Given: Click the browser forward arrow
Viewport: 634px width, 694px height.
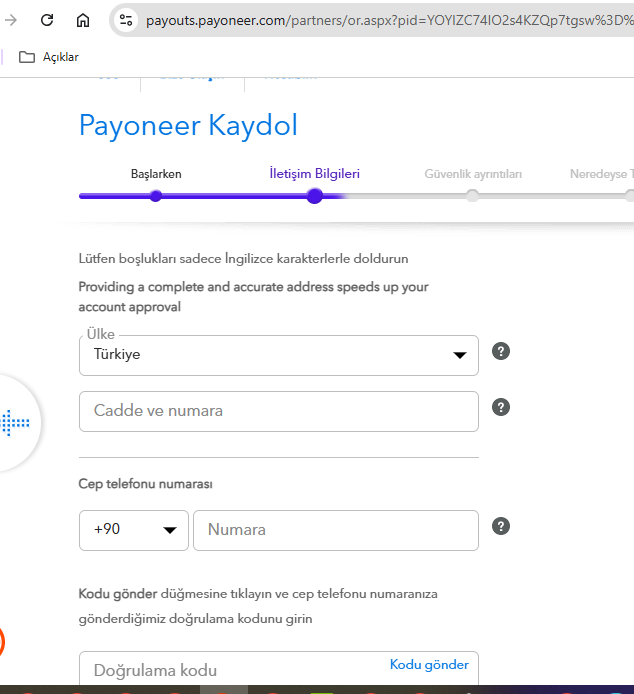Looking at the screenshot, I should click(11, 20).
